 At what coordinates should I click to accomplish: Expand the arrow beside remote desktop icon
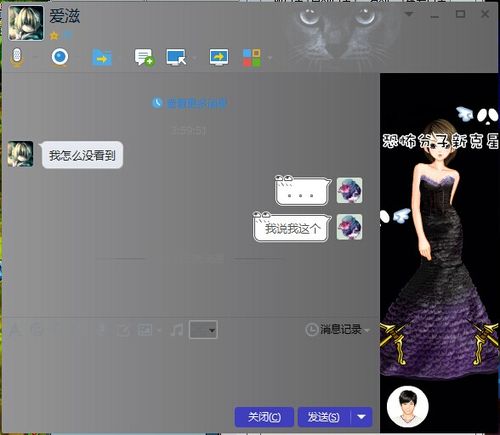(195, 58)
